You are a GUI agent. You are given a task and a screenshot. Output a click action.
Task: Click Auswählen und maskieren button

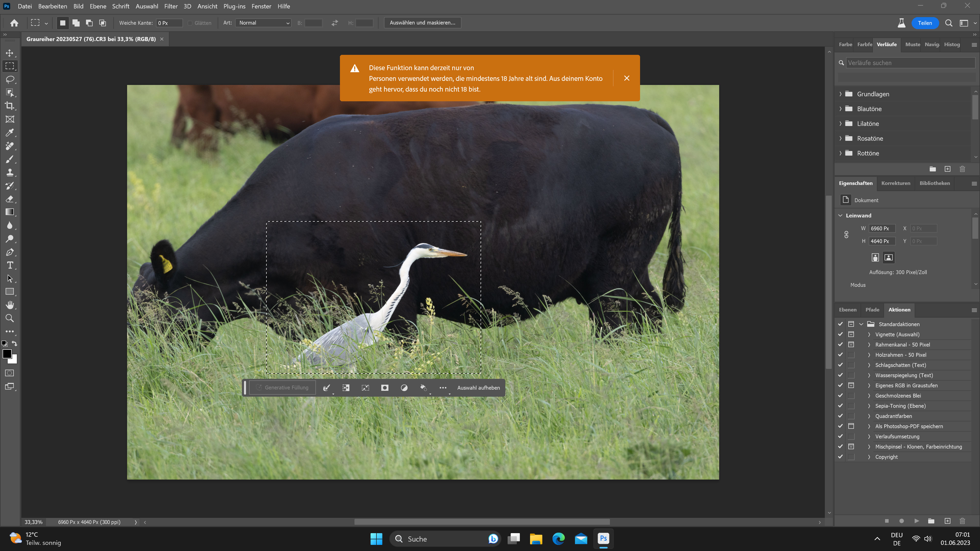(422, 22)
